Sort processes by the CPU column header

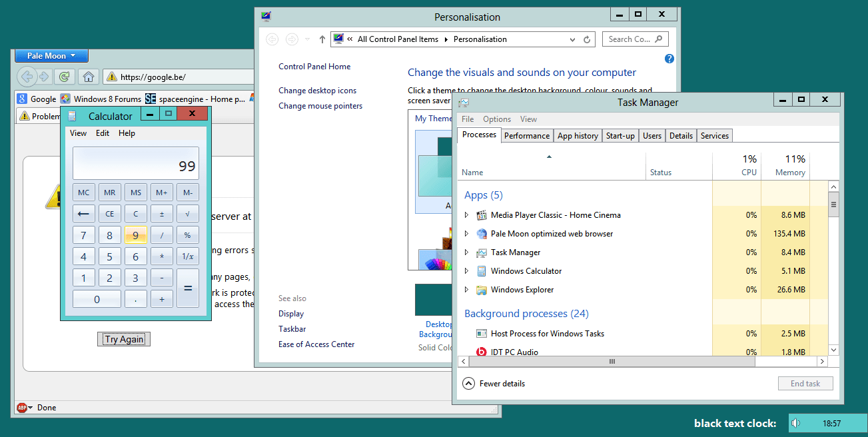pos(737,165)
